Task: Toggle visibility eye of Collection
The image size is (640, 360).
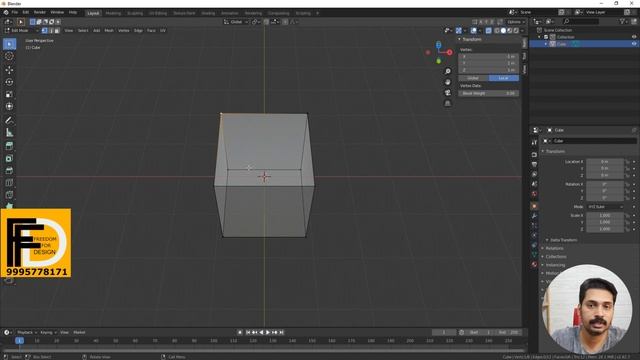Action: (x=634, y=37)
